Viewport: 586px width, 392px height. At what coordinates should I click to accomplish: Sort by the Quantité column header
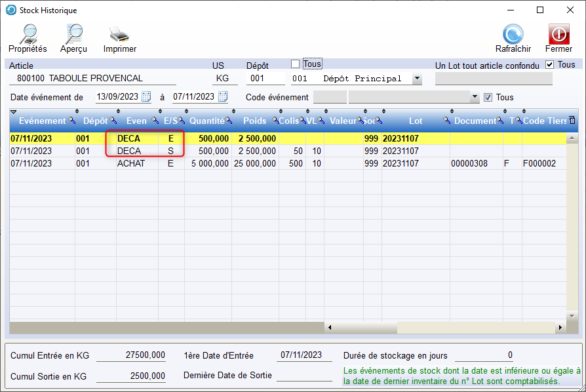[x=206, y=121]
